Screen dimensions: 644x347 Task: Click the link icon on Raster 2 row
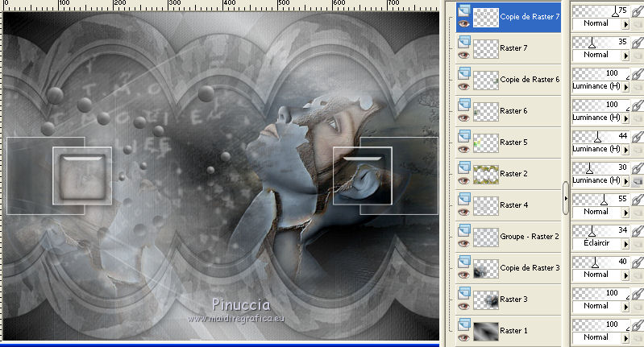[638, 169]
